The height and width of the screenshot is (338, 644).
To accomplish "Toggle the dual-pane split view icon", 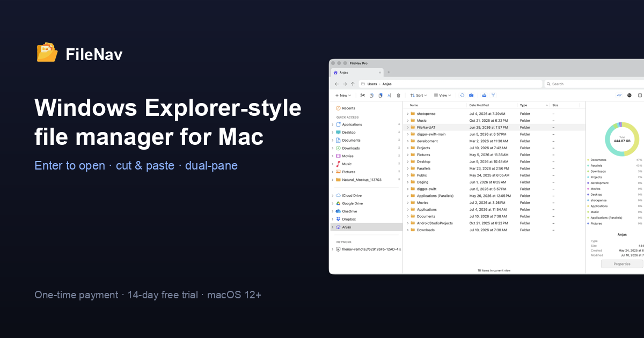I will (x=640, y=95).
